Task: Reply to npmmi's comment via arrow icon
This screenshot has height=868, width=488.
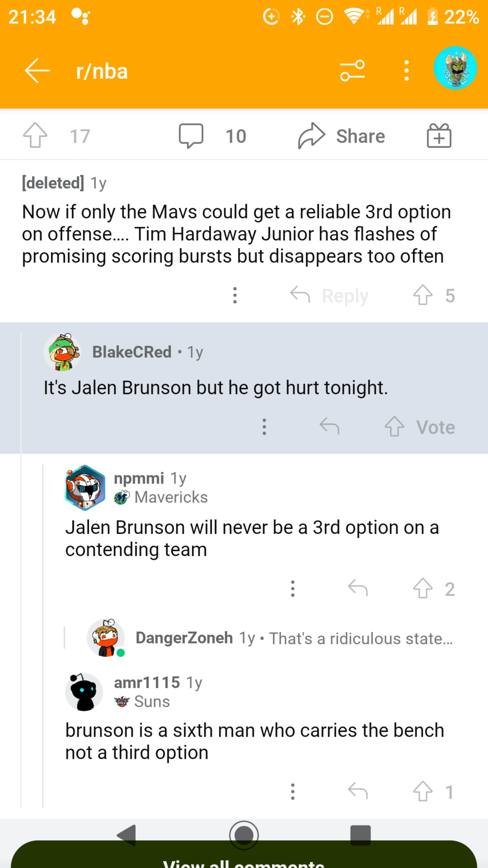Action: pyautogui.click(x=358, y=588)
